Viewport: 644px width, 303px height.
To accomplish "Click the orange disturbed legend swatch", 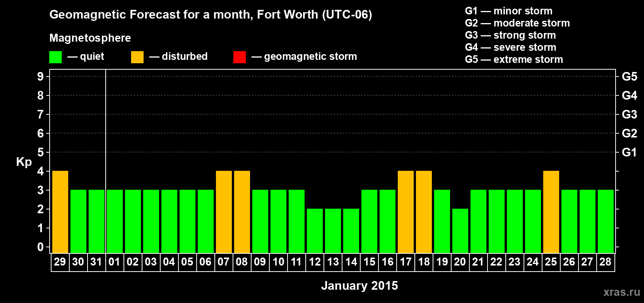I will 137,57.
